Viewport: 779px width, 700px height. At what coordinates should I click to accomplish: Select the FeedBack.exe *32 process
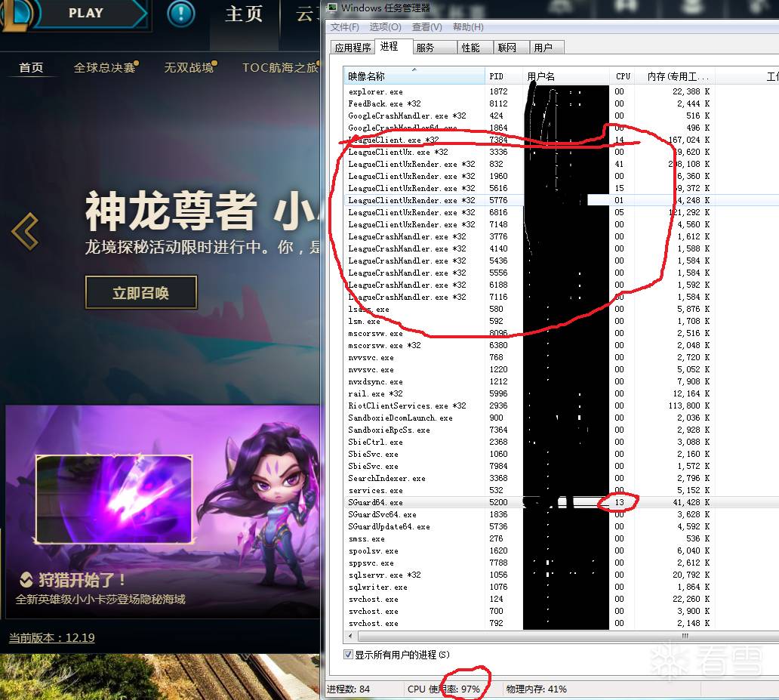click(x=562, y=103)
